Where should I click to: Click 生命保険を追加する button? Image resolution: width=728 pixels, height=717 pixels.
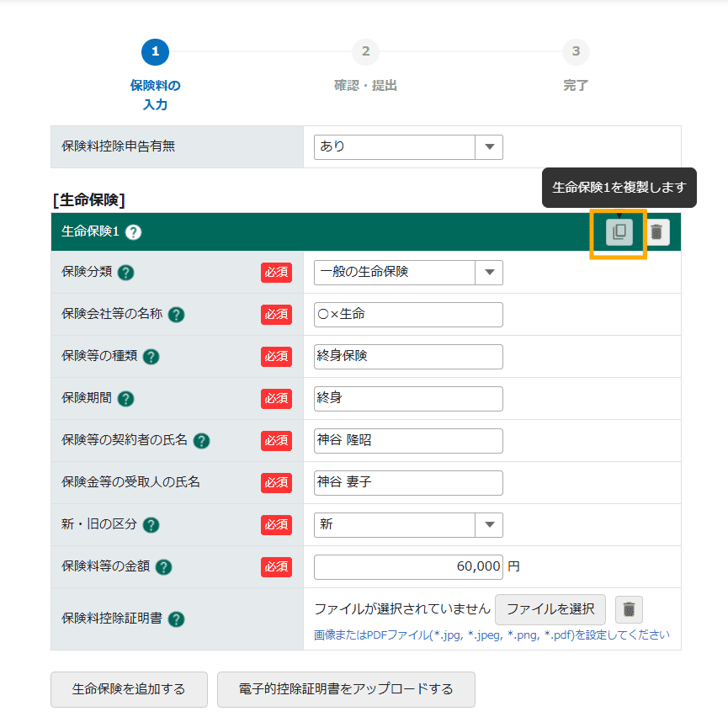click(129, 689)
